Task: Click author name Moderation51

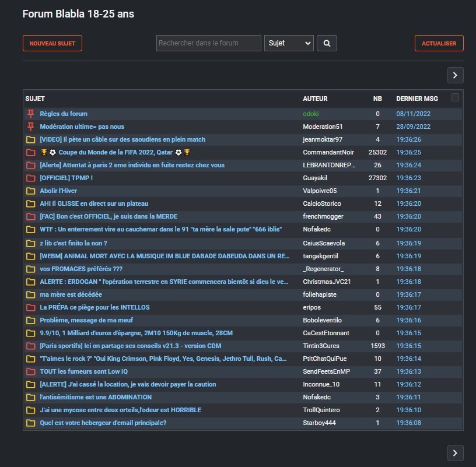Action: (x=323, y=127)
